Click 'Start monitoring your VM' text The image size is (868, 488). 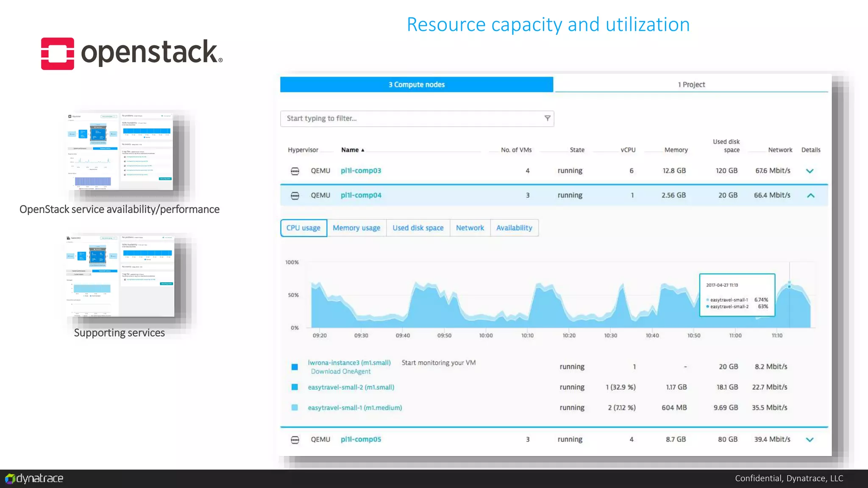[439, 363]
